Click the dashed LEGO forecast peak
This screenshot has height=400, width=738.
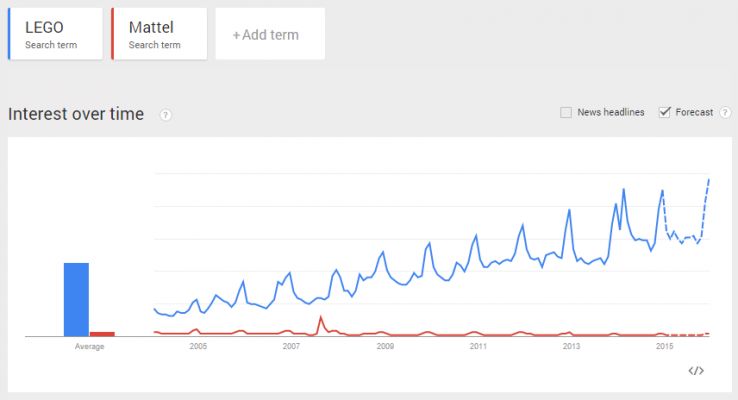[x=708, y=180]
